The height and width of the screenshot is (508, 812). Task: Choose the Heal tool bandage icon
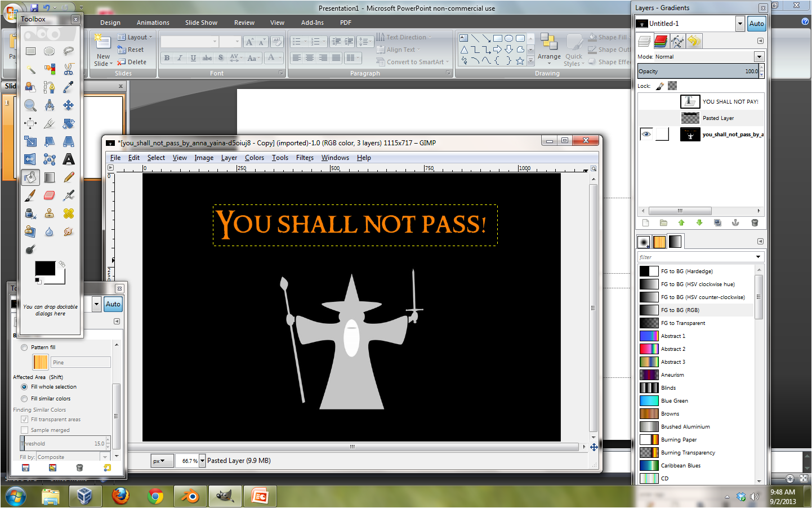[68, 213]
